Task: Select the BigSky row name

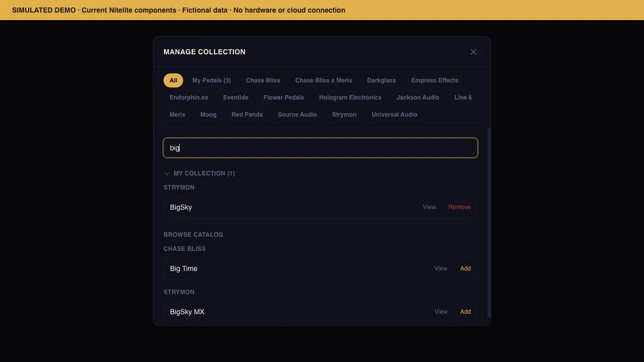Action: click(x=181, y=207)
